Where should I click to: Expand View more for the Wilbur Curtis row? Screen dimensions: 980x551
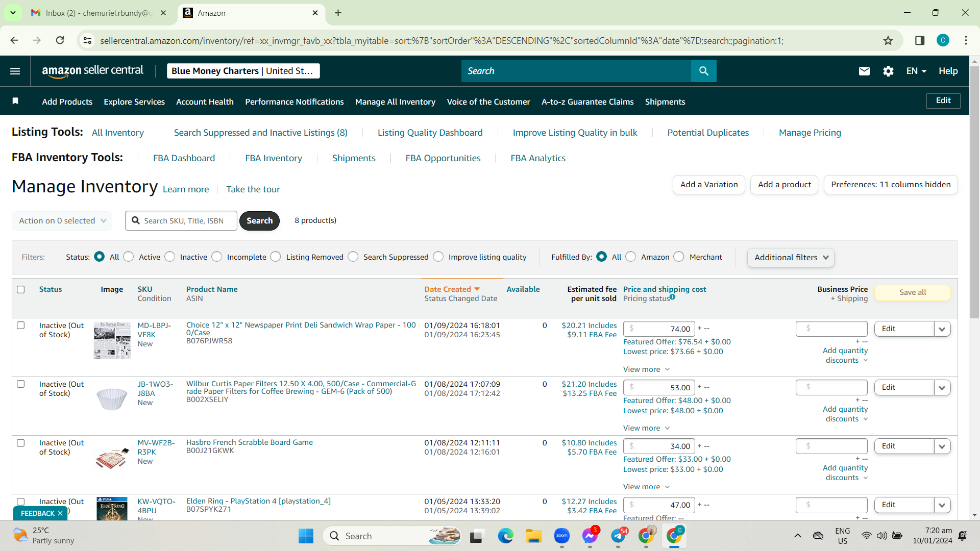(646, 428)
